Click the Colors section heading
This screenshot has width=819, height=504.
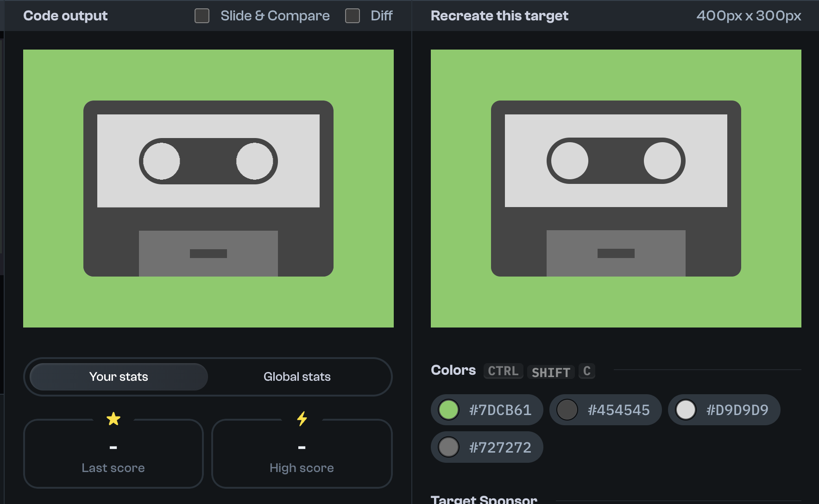point(453,370)
